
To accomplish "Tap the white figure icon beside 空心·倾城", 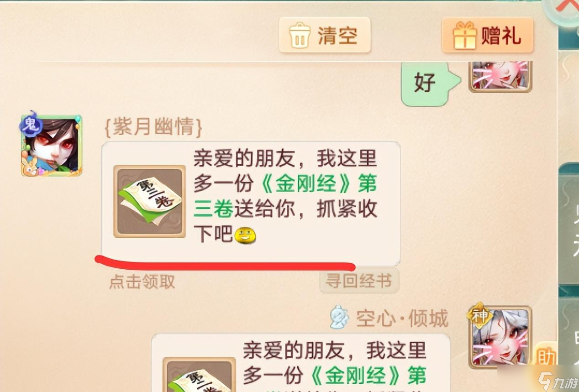I will pyautogui.click(x=339, y=317).
